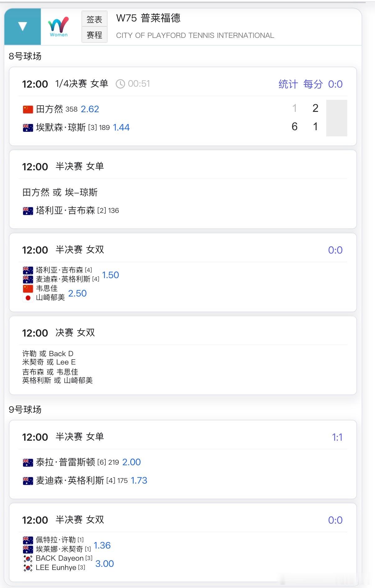This screenshot has width=375, height=588.
Task: Click Korea flag beside BACK Dayeon
Action: pos(28,558)
